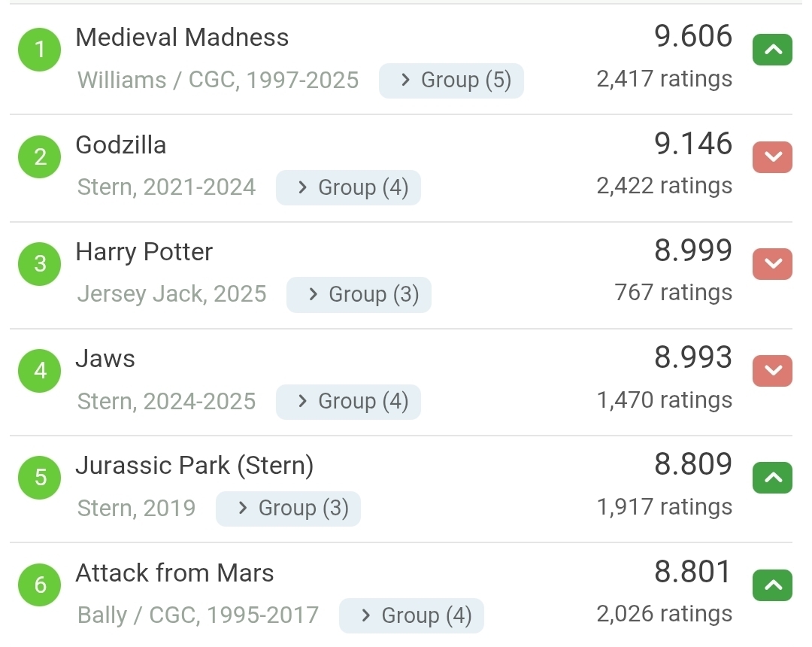Image resolution: width=812 pixels, height=647 pixels.
Task: Click the green rank 4 circle badge
Action: point(40,371)
